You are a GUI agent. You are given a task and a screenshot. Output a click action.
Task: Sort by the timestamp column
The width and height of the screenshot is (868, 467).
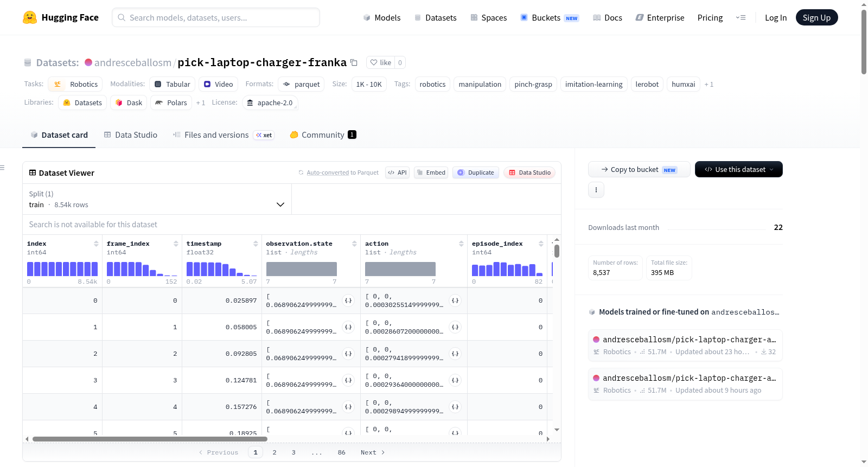(x=256, y=244)
